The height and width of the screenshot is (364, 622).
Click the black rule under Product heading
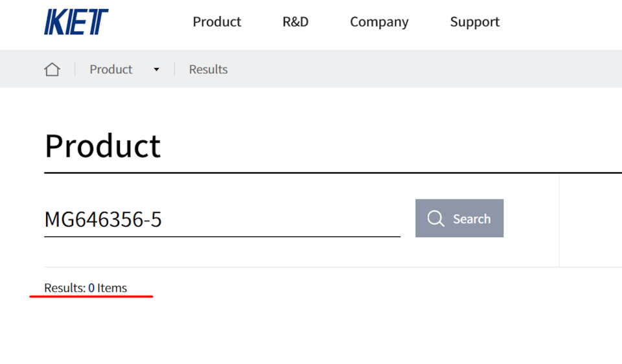click(324, 173)
